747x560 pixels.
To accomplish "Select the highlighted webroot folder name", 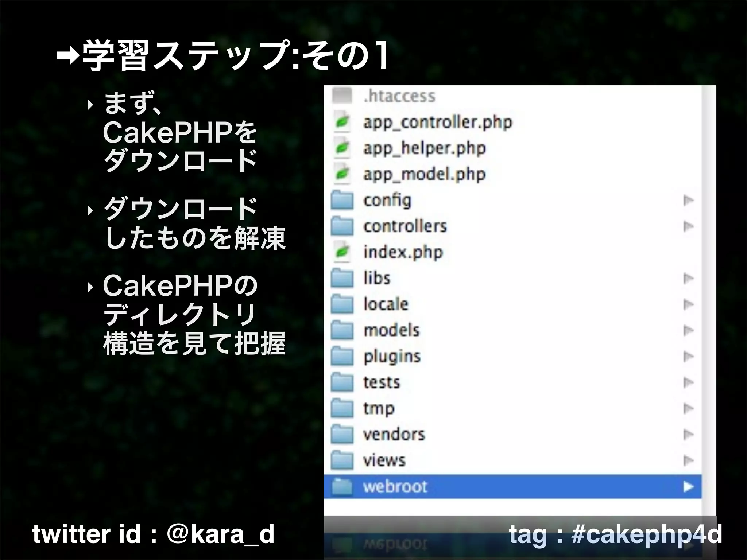I will [x=395, y=486].
